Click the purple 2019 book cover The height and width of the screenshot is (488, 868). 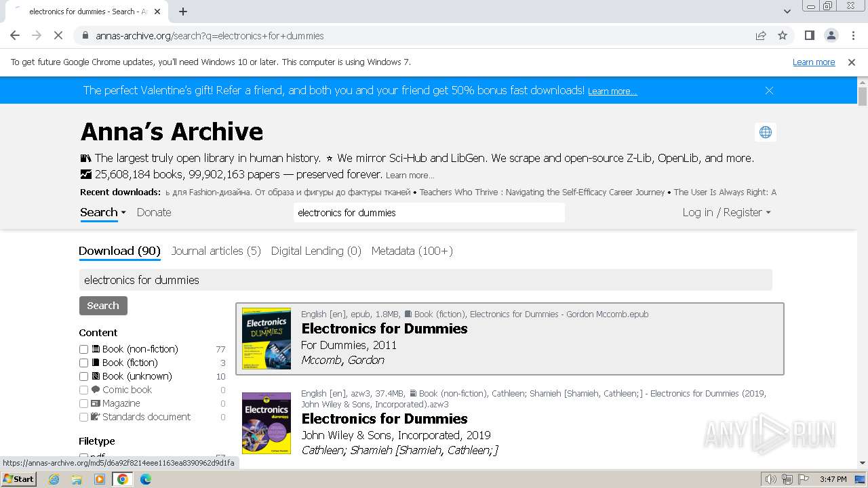click(267, 423)
